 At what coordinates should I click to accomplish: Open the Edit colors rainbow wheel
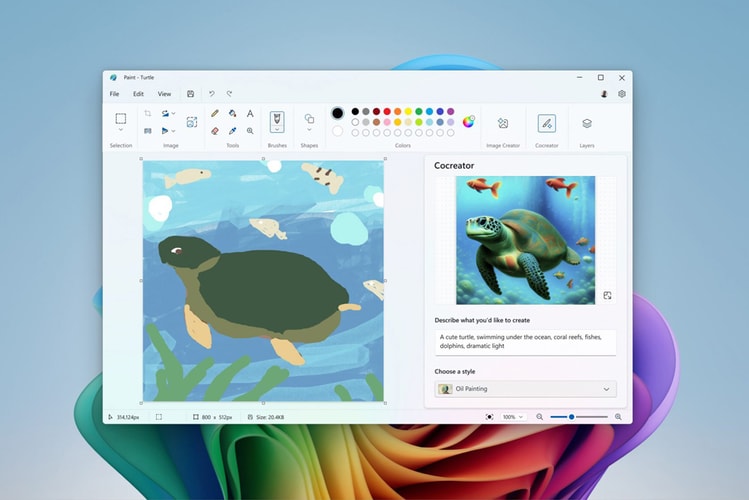(x=469, y=122)
